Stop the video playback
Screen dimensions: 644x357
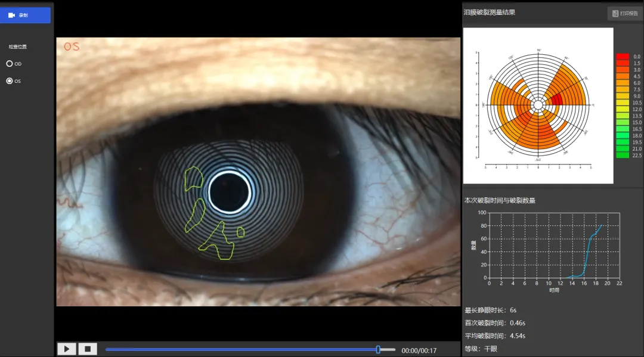click(x=88, y=349)
